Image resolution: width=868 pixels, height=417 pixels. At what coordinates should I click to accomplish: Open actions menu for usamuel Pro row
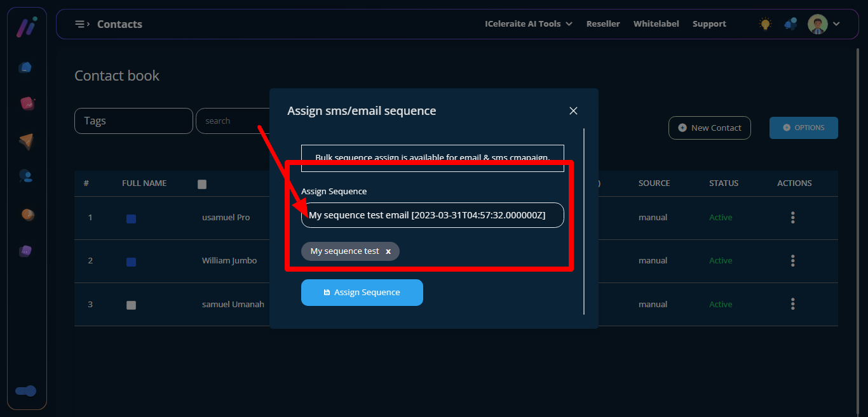[792, 218]
